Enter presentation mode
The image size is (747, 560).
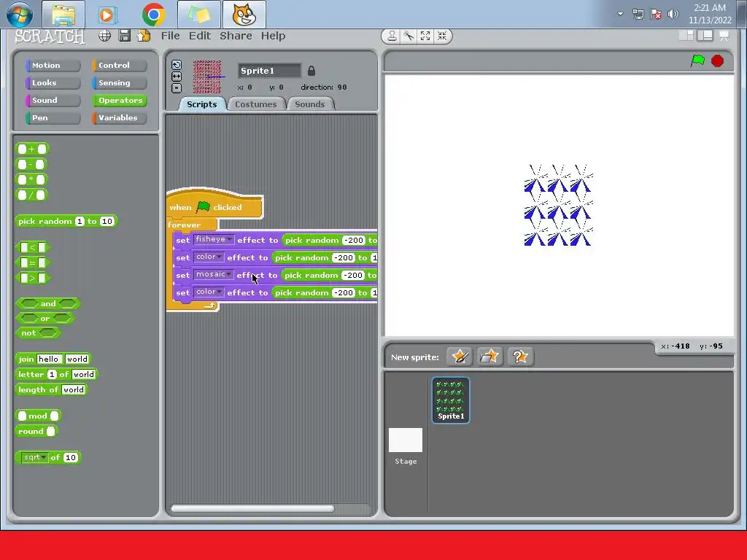(724, 36)
